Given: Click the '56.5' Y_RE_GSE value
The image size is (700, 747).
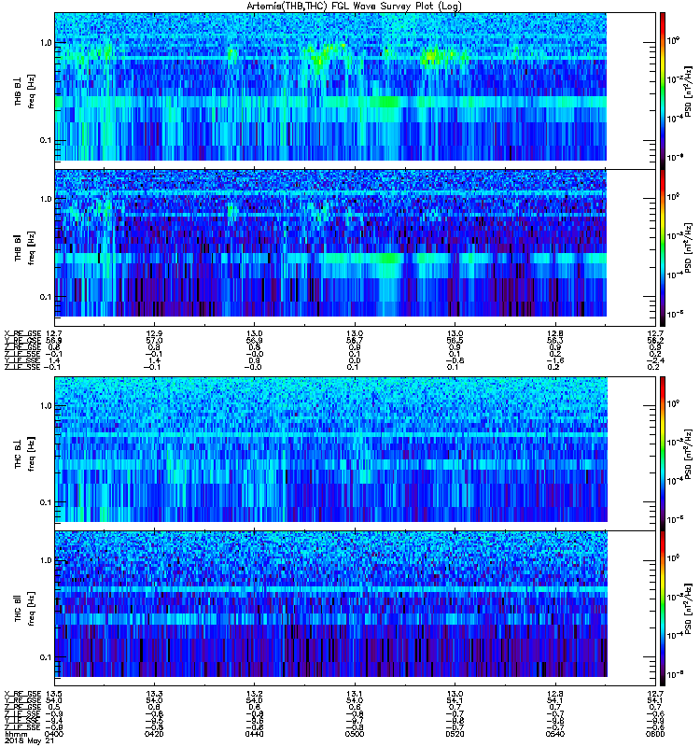Looking at the screenshot, I should point(455,341).
